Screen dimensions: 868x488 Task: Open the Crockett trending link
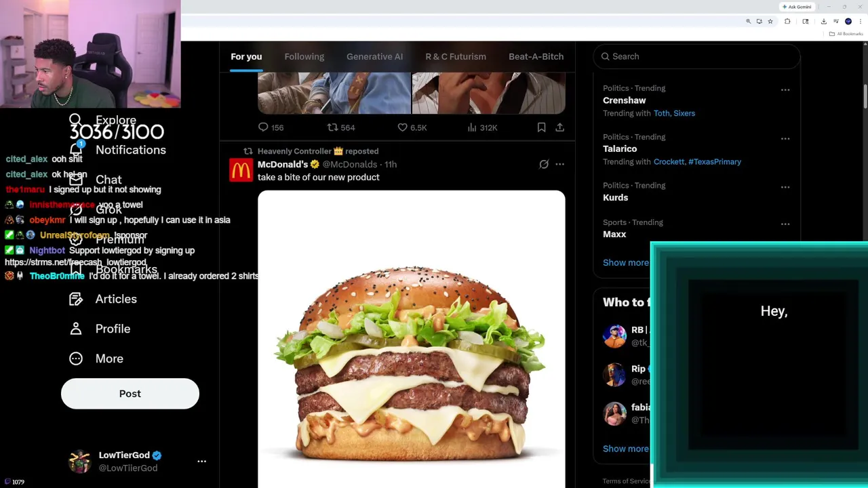pos(669,162)
